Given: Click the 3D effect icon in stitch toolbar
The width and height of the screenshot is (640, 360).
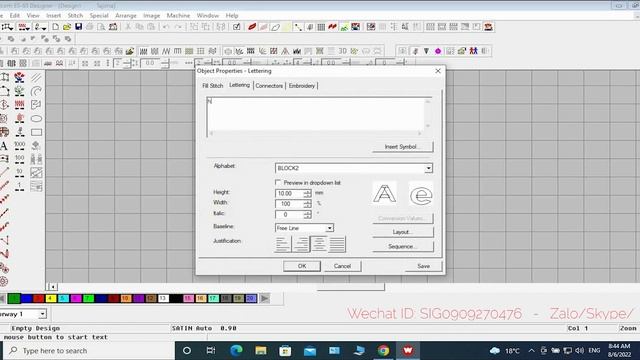Looking at the screenshot, I should [342, 51].
